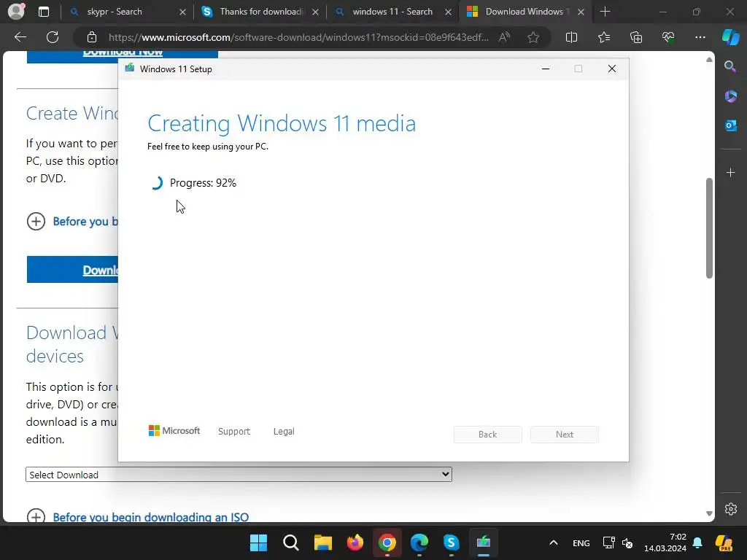Open the Outlook sidebar icon

coord(730,125)
